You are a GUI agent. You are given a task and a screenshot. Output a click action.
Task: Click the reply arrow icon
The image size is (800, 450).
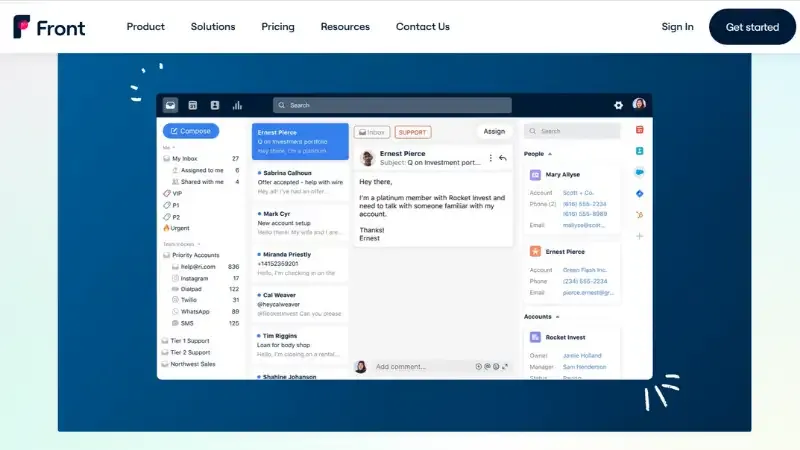pos(503,158)
